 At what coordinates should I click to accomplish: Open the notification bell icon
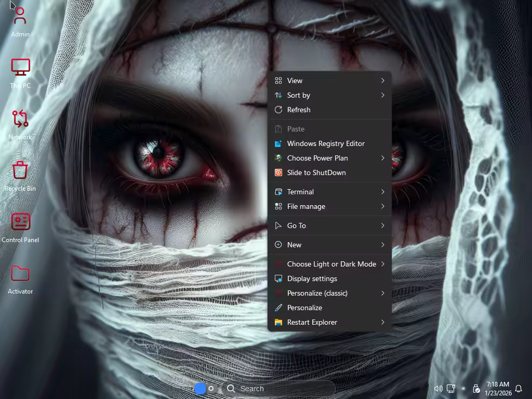[x=518, y=389]
